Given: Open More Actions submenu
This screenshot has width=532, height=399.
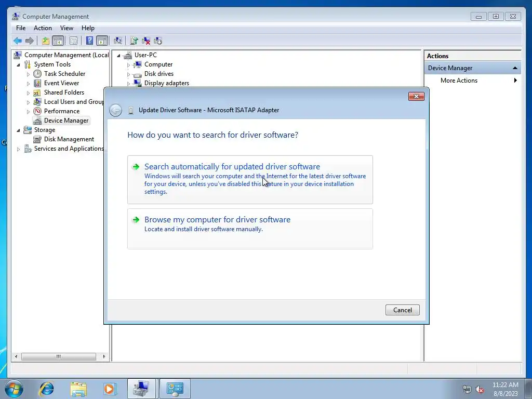Looking at the screenshot, I should (472, 81).
